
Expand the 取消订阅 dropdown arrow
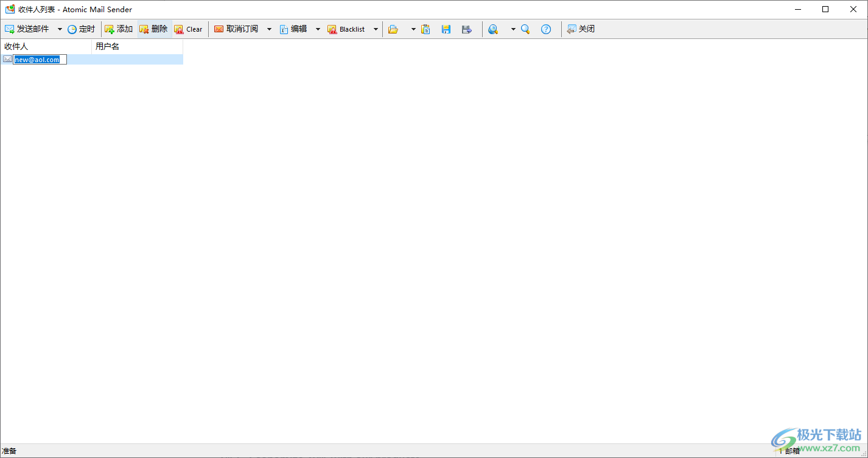coord(269,29)
